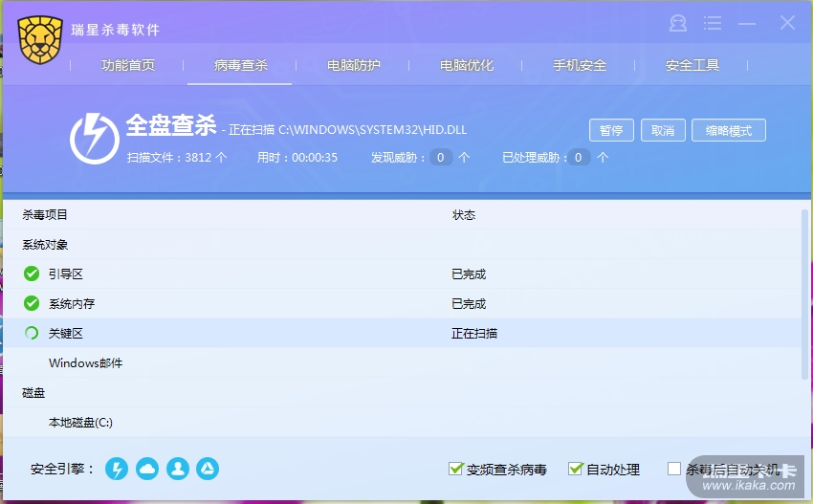Select the Windows邮件 row
The width and height of the screenshot is (813, 504).
coord(402,363)
